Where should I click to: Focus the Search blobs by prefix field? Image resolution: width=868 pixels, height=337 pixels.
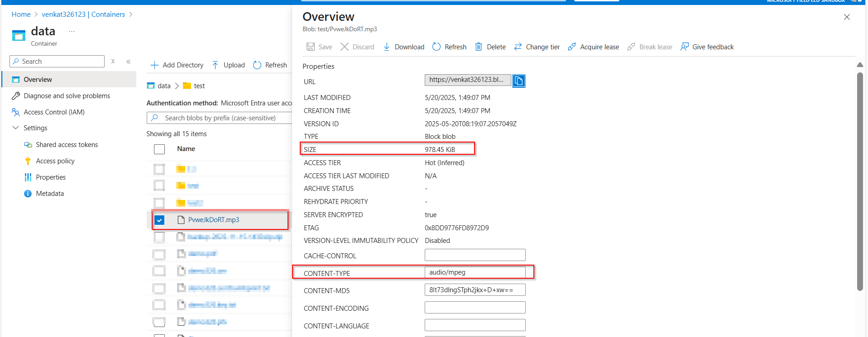[x=220, y=118]
